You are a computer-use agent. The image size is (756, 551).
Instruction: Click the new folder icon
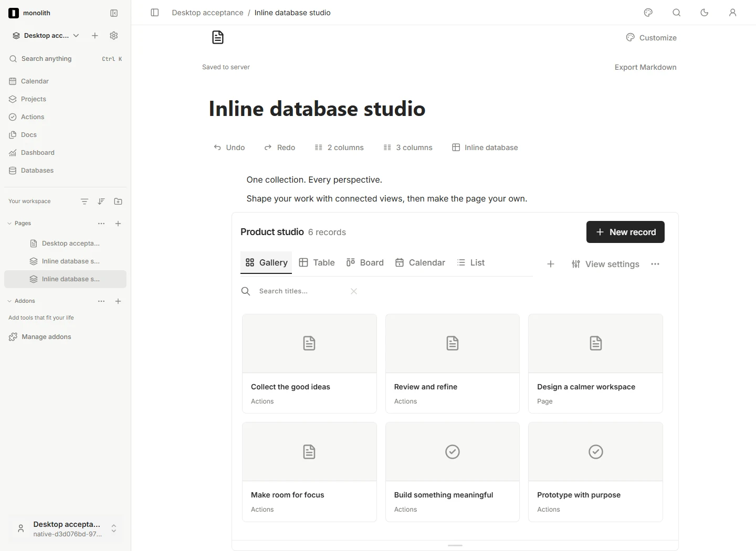click(x=118, y=202)
